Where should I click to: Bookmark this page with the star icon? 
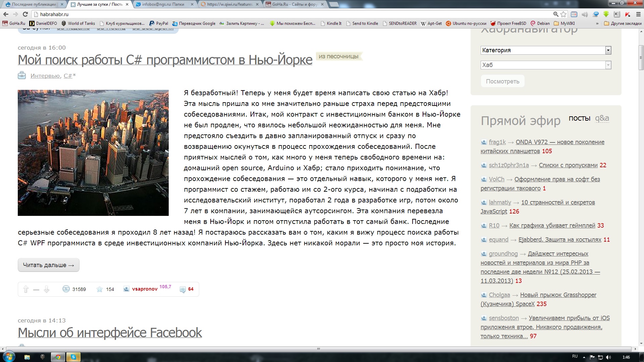[x=563, y=14]
